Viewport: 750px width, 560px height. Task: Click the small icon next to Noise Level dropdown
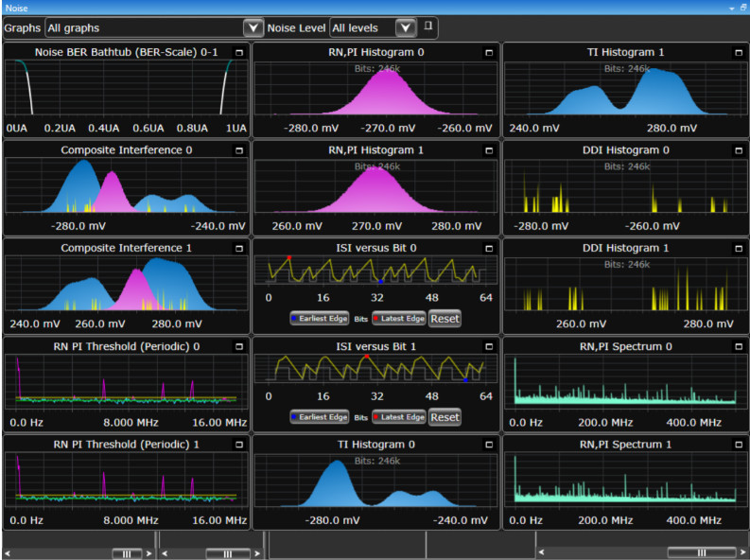pyautogui.click(x=427, y=26)
